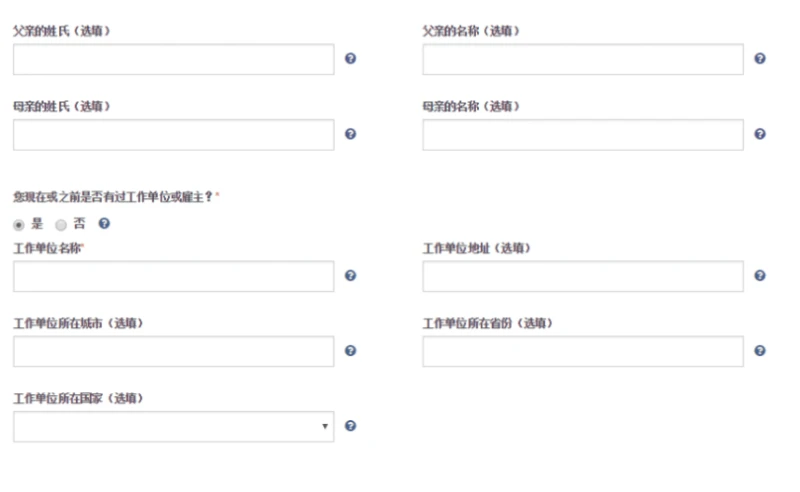Open help icon for 工作单位所在国家 dropdown
800x492 pixels.
point(351,426)
